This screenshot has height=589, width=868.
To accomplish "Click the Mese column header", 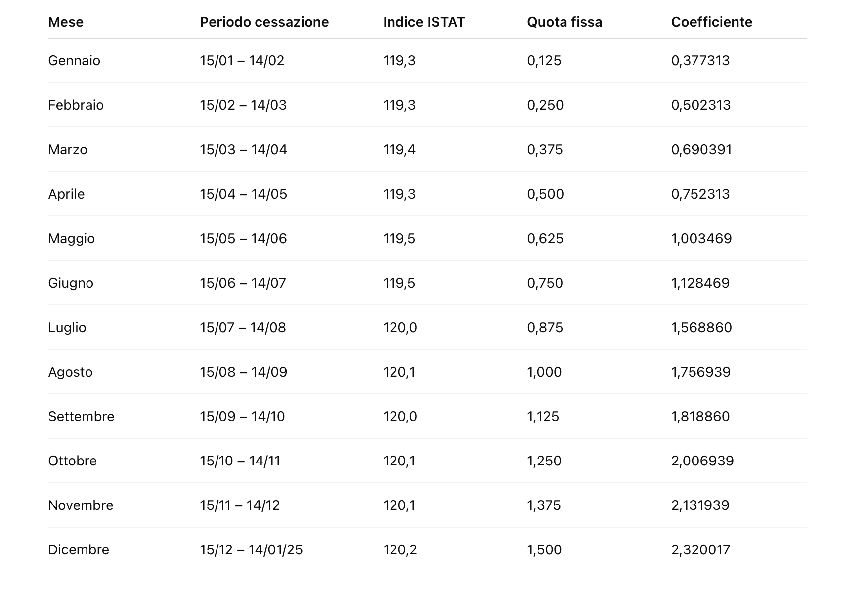I will [x=66, y=22].
